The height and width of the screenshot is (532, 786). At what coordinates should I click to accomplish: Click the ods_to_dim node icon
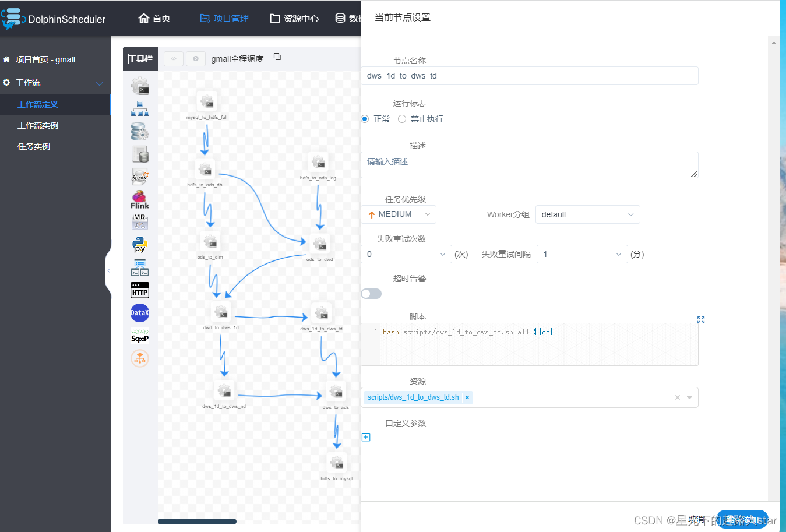point(210,242)
